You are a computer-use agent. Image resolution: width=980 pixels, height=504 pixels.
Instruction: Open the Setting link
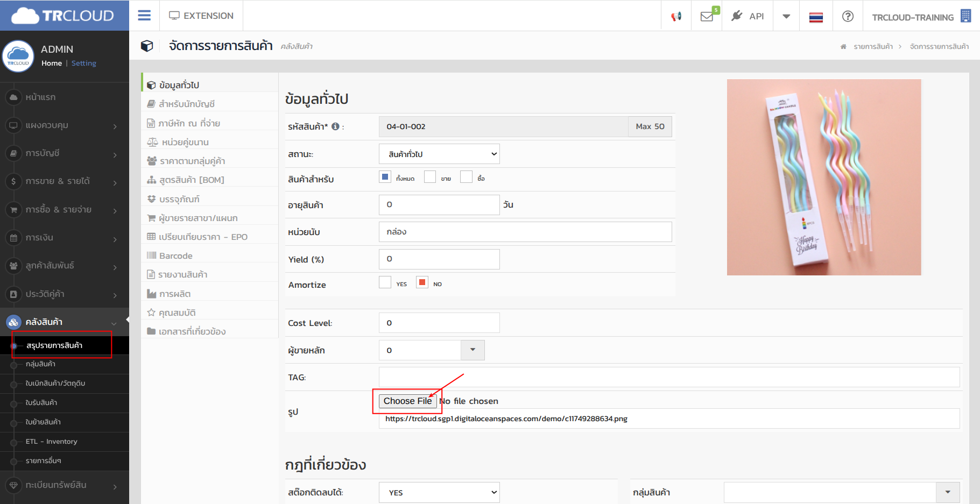click(83, 63)
